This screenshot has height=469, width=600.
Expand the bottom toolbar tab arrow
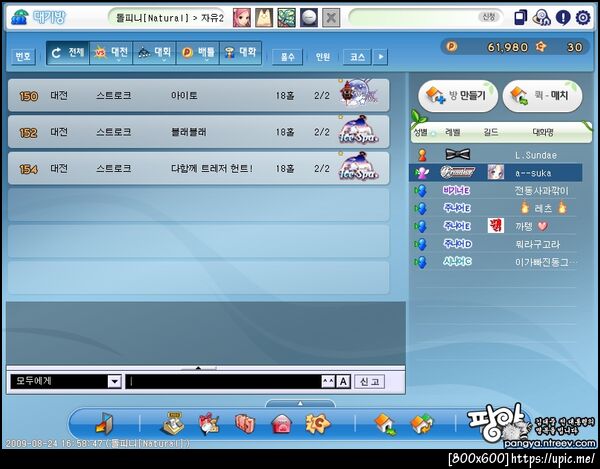coord(300,403)
